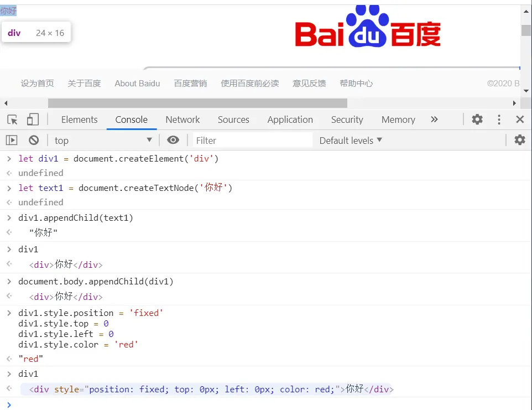Activate the inspect element picker icon
Image resolution: width=532 pixels, height=410 pixels.
tap(13, 120)
